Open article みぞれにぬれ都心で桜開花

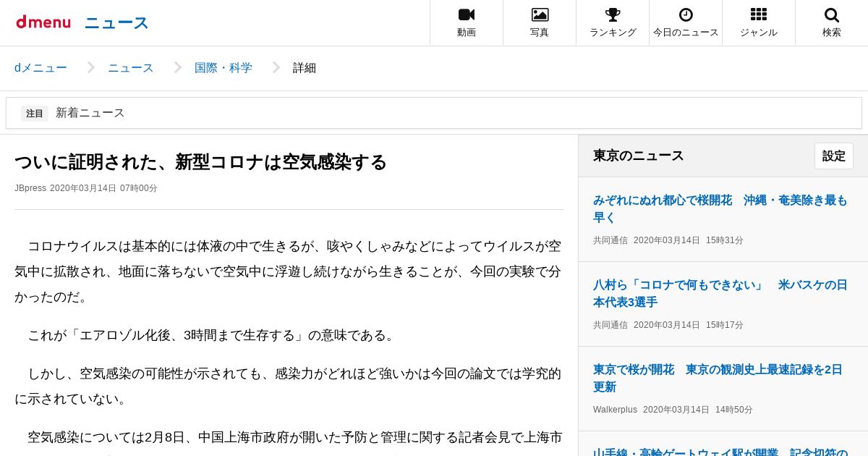point(720,208)
